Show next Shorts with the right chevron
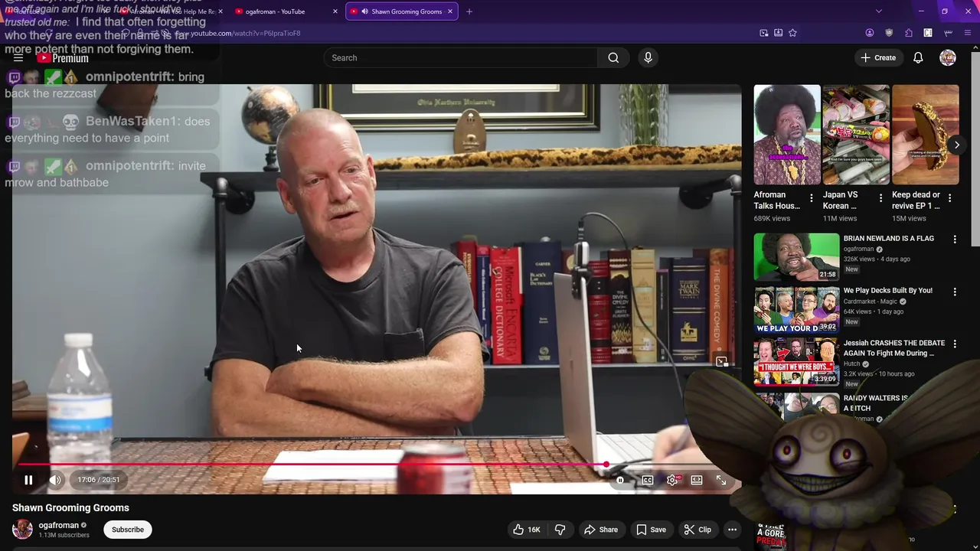980x551 pixels. pyautogui.click(x=956, y=145)
